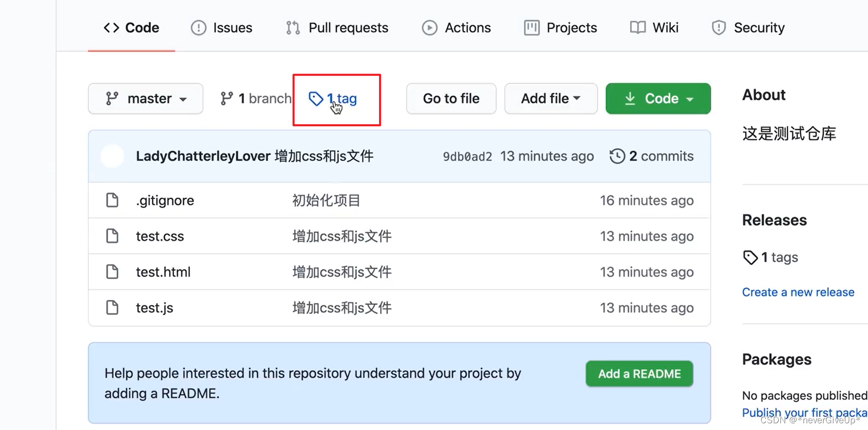The height and width of the screenshot is (430, 868).
Task: Open LadyChatterleyLover author link
Action: [203, 156]
